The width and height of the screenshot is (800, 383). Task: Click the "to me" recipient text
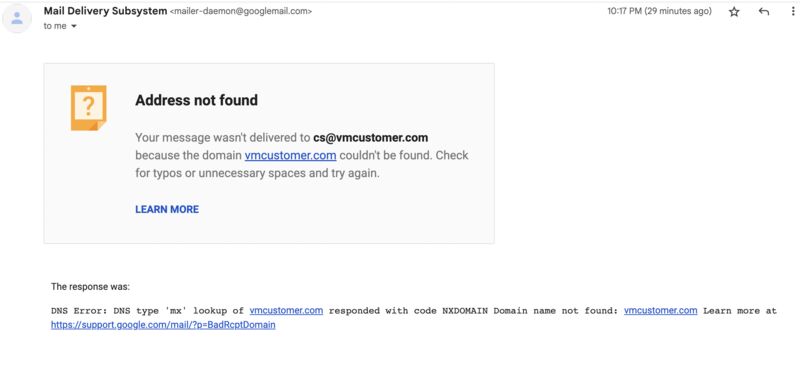click(55, 27)
